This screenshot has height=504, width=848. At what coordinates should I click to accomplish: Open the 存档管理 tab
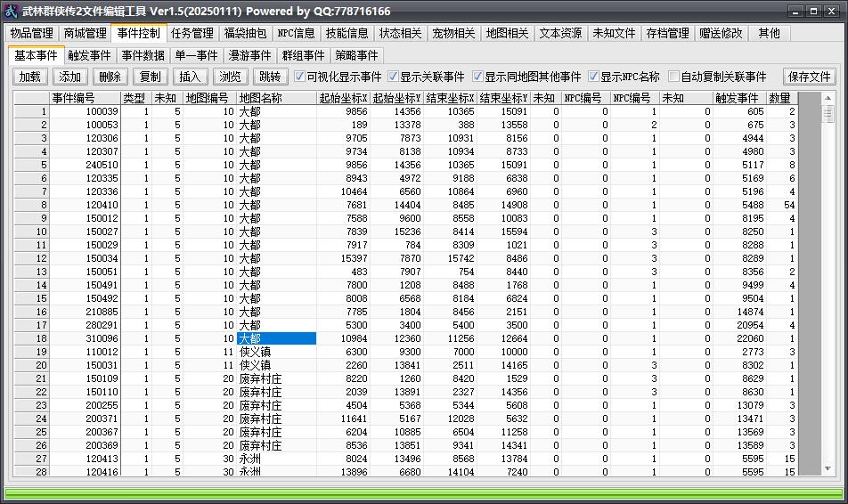coord(667,33)
